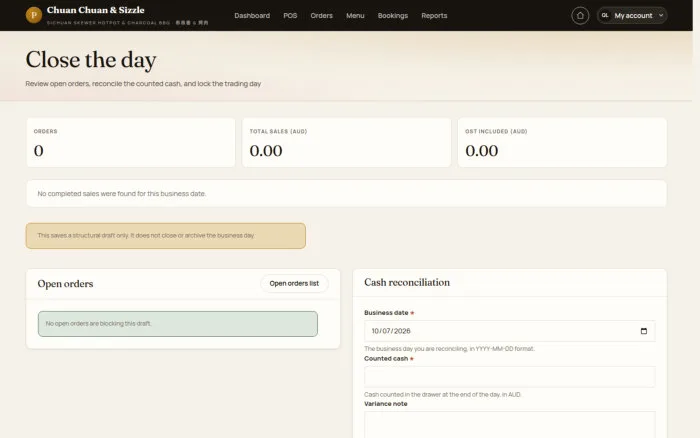Viewport: 700px width, 438px height.
Task: Click the ORDERS count value 0
Action: pyautogui.click(x=38, y=151)
